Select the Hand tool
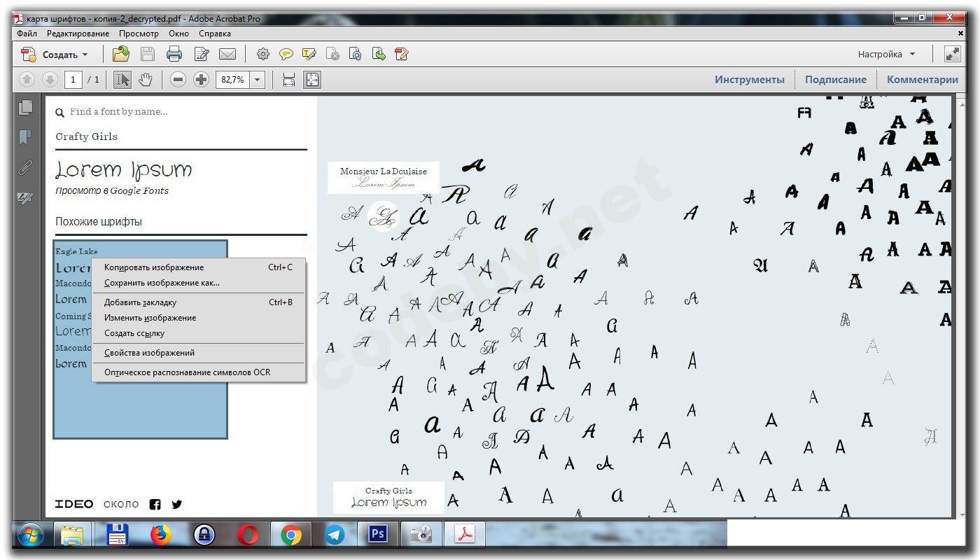This screenshot has height=560, width=980. (145, 80)
